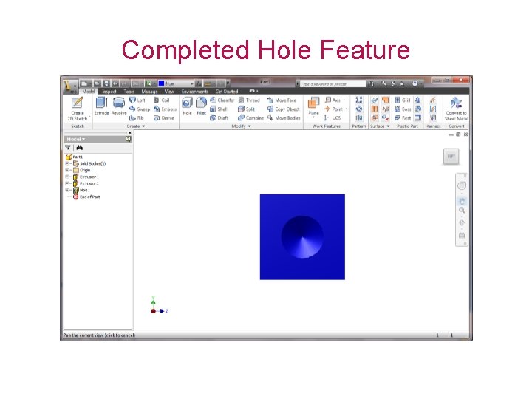Choose the Combine tool

click(250, 117)
